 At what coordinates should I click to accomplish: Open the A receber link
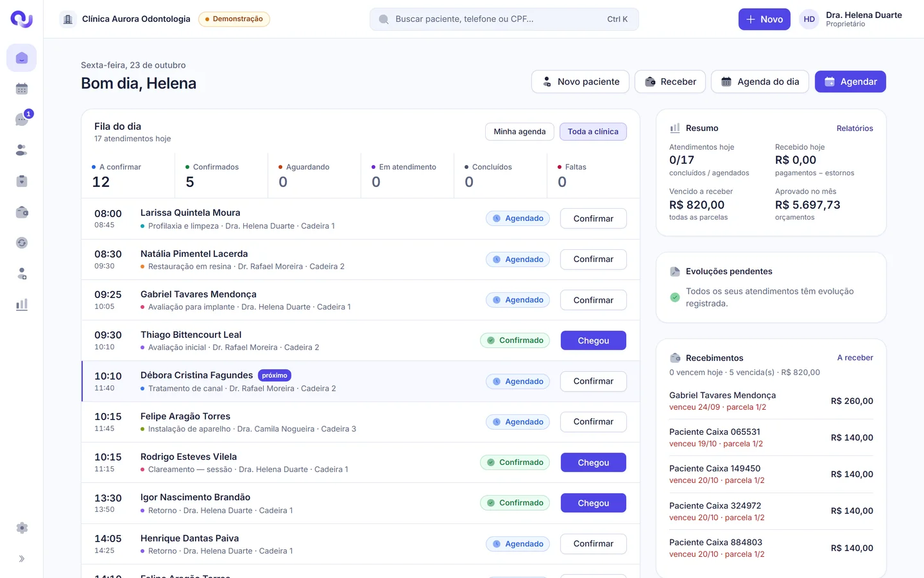[855, 358]
